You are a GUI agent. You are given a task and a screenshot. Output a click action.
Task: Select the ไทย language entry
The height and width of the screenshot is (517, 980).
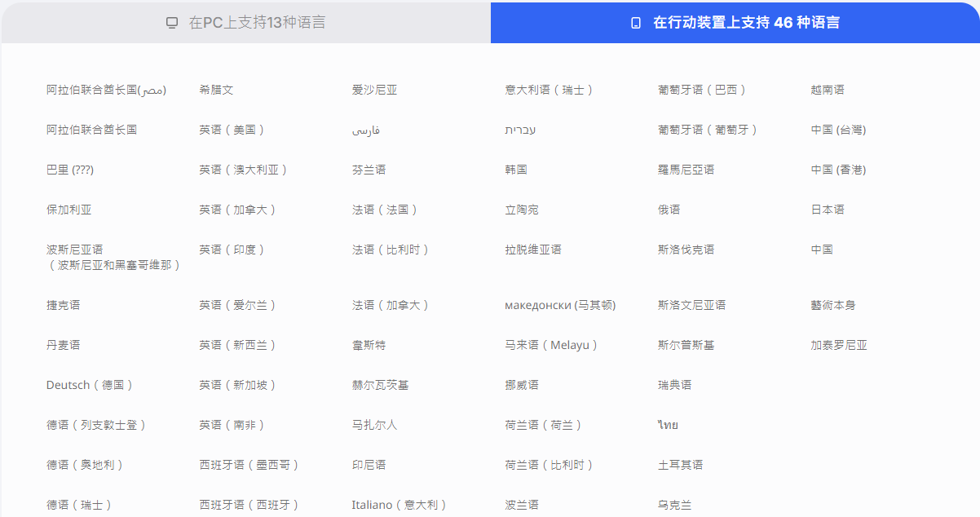coord(668,425)
